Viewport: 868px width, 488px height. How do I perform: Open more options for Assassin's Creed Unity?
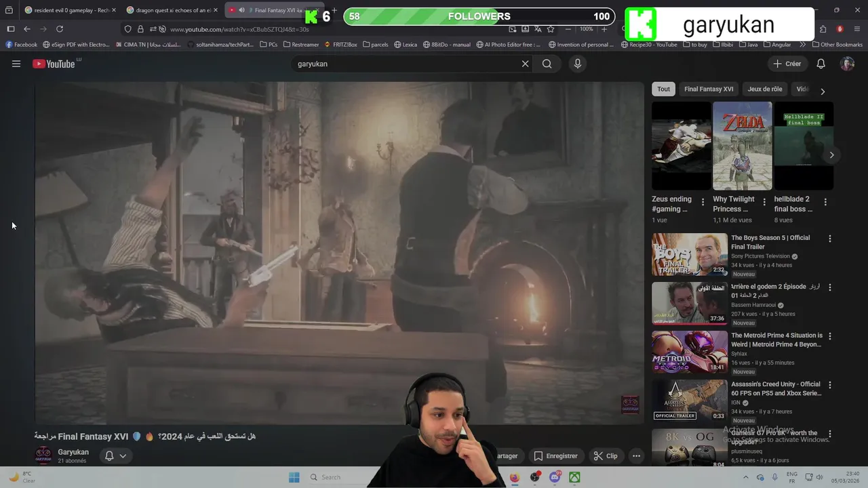coord(829,385)
